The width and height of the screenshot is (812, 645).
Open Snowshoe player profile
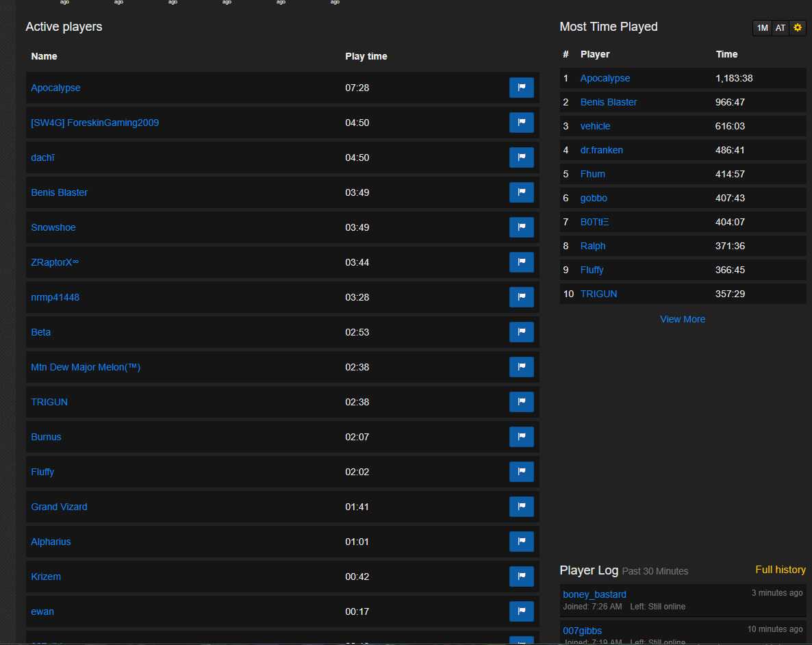[x=53, y=227]
